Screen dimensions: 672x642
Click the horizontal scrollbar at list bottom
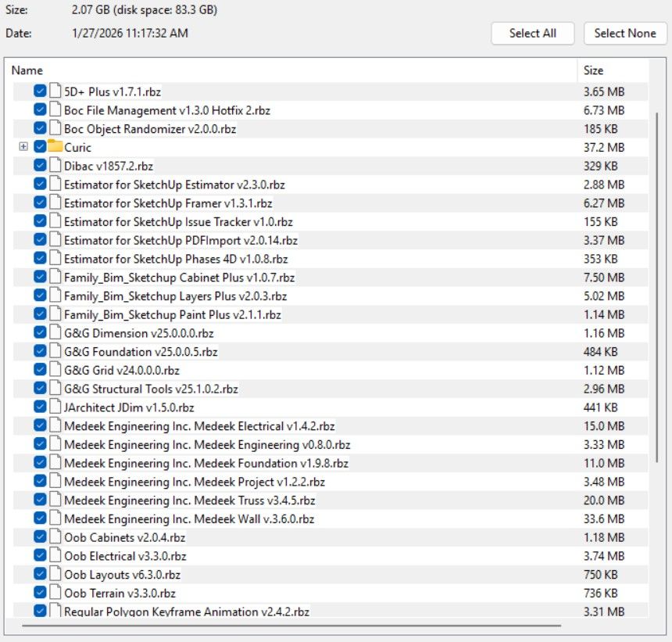[291, 626]
